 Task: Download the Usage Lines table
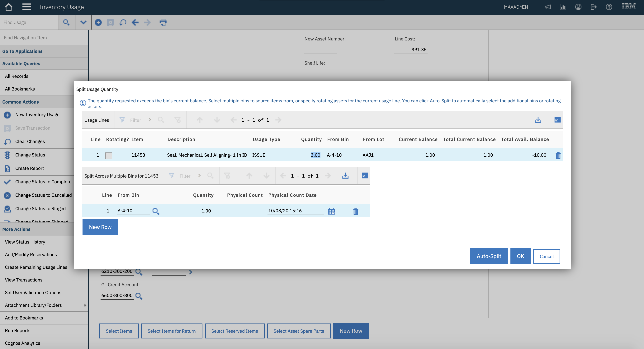(x=538, y=120)
